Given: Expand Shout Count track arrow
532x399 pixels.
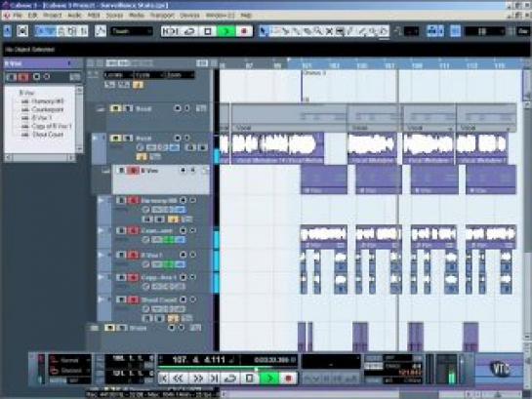Looking at the screenshot, I should pyautogui.click(x=101, y=299).
